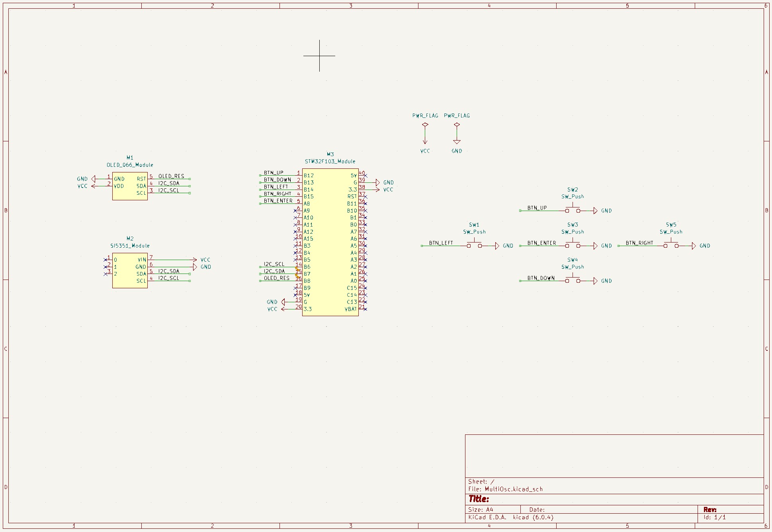Select the SW3 push button symbol

tap(573, 244)
